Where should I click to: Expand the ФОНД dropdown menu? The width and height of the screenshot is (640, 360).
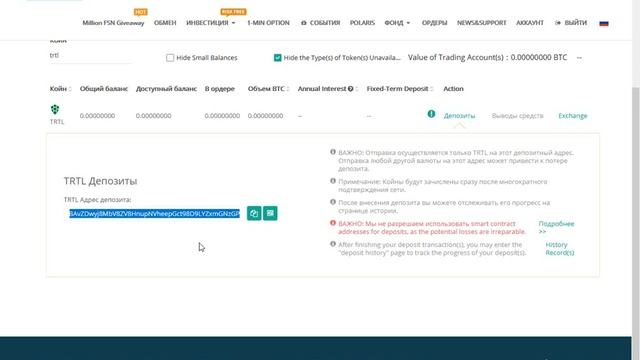[397, 23]
